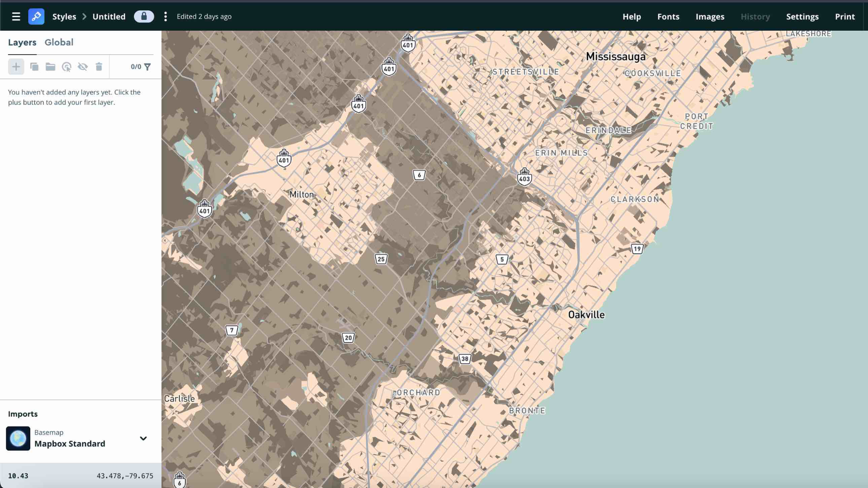Toggle the style privacy lock
The image size is (868, 488).
(144, 16)
